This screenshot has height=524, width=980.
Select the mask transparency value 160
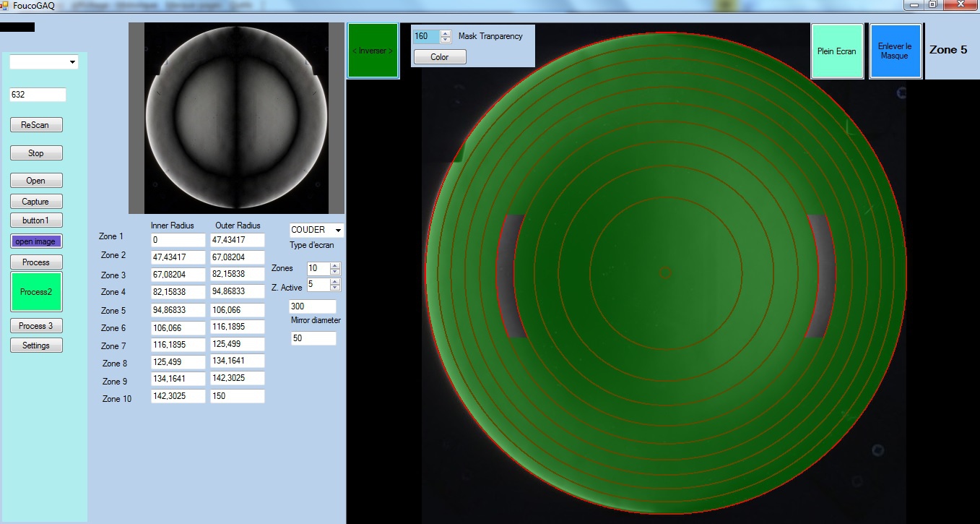[x=426, y=36]
